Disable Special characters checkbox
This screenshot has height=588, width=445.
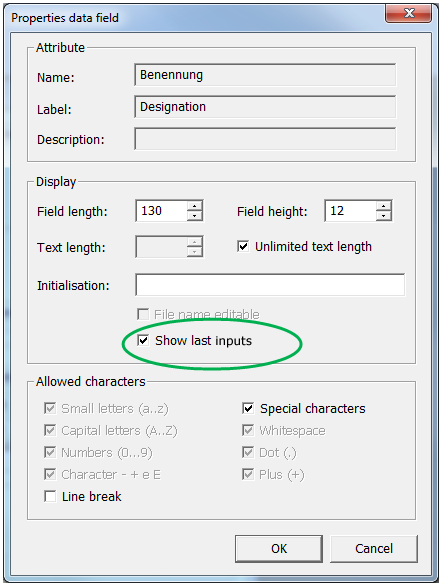click(248, 408)
